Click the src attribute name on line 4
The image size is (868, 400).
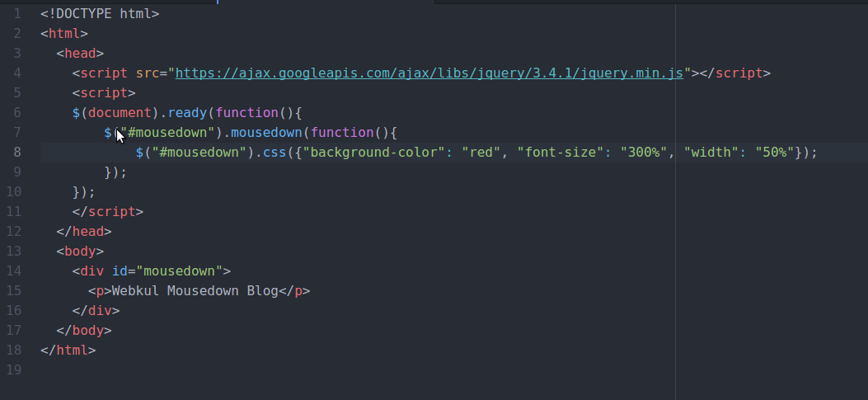tap(148, 73)
